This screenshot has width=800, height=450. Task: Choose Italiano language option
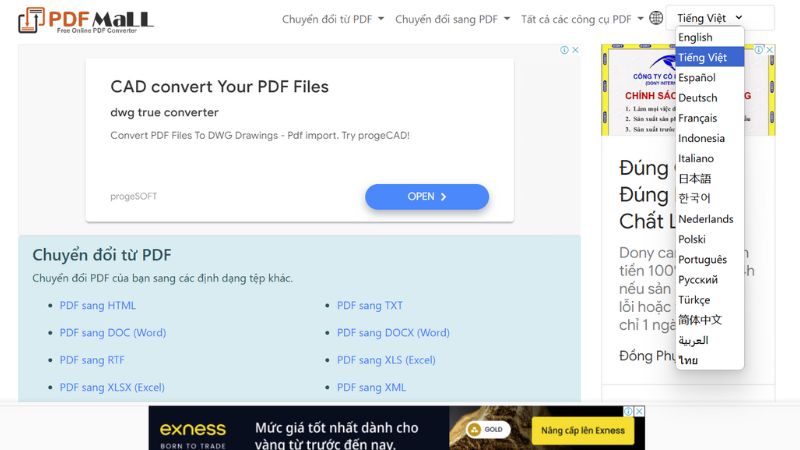click(710, 158)
